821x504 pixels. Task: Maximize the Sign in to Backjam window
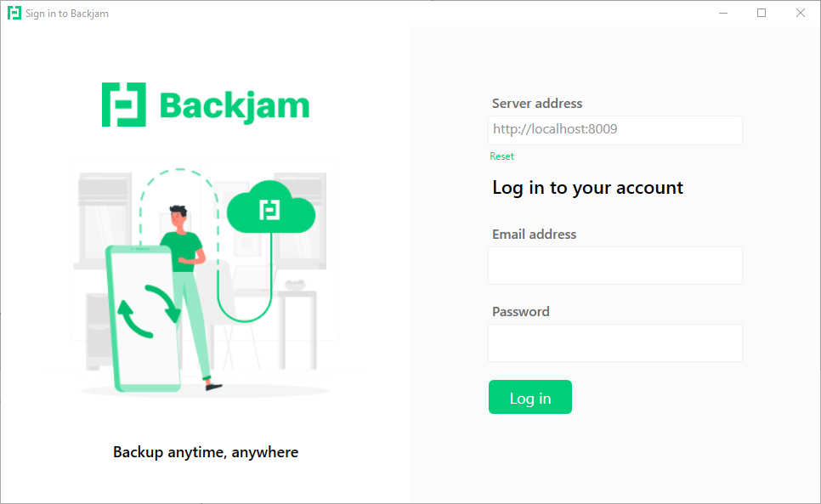pos(762,13)
